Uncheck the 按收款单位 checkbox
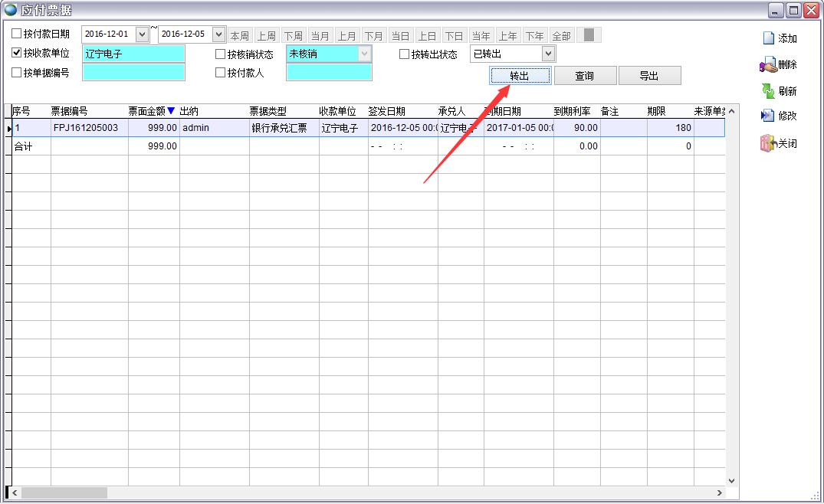Screen dimensions: 824x504 [x=17, y=54]
